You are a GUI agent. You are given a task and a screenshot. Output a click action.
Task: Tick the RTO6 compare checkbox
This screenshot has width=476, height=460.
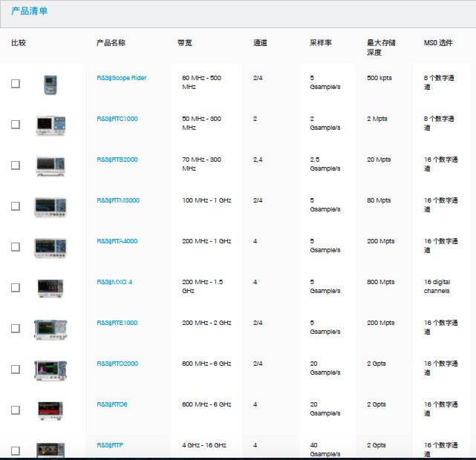click(16, 410)
